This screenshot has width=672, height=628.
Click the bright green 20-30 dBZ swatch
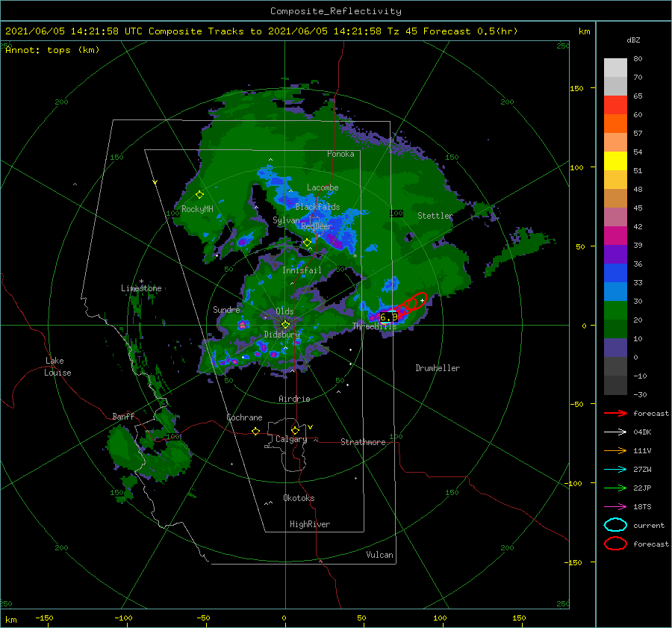point(615,311)
